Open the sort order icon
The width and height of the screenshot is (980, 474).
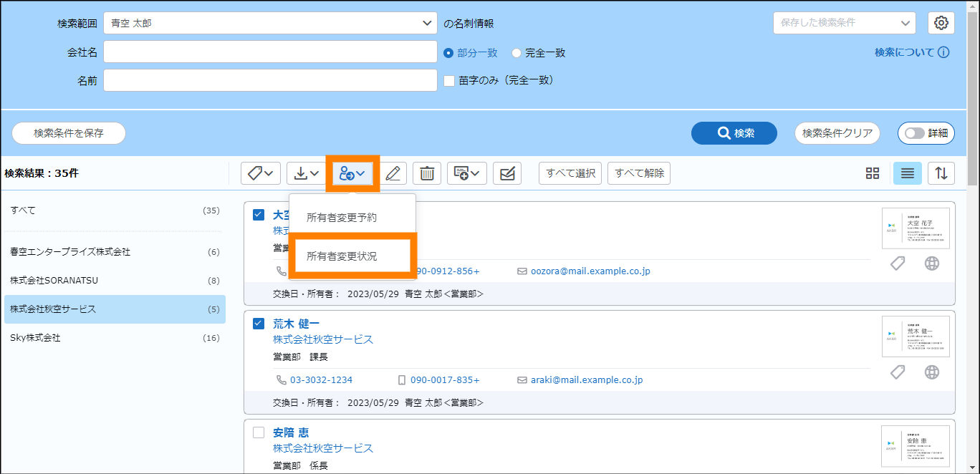(941, 173)
